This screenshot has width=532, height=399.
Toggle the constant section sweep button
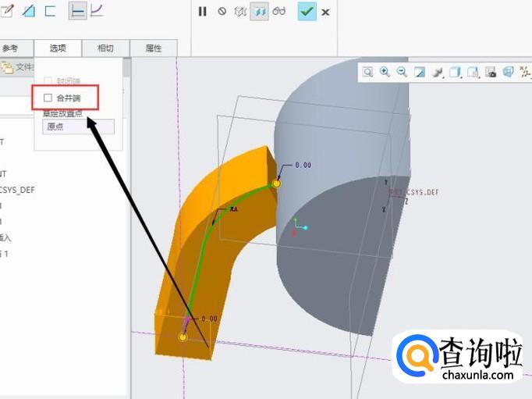tap(78, 11)
